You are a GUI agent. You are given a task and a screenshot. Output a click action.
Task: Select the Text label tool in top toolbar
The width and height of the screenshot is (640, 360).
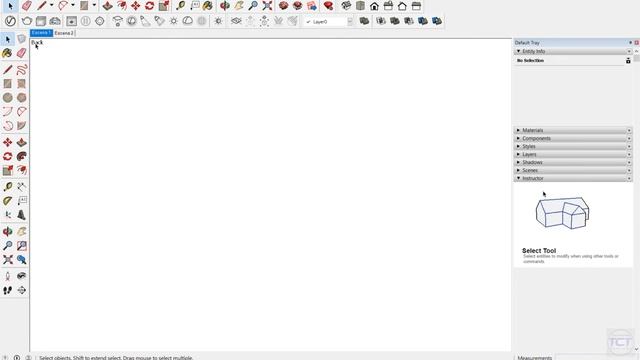pos(195,6)
